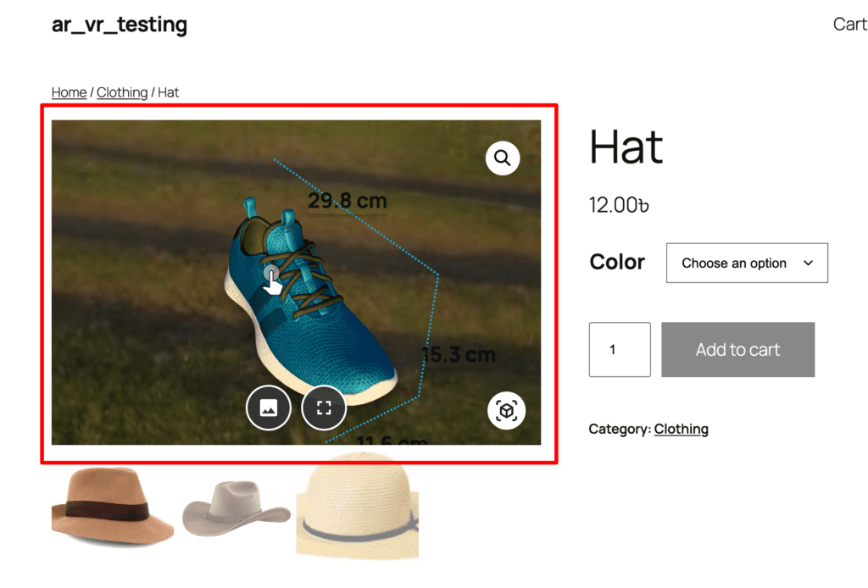Go to Home via the breadcrumb

69,92
